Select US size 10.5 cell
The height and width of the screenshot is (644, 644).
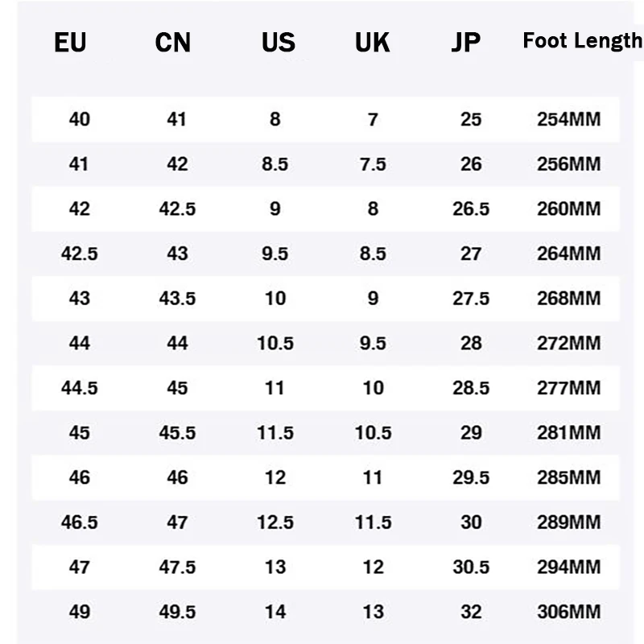275,343
